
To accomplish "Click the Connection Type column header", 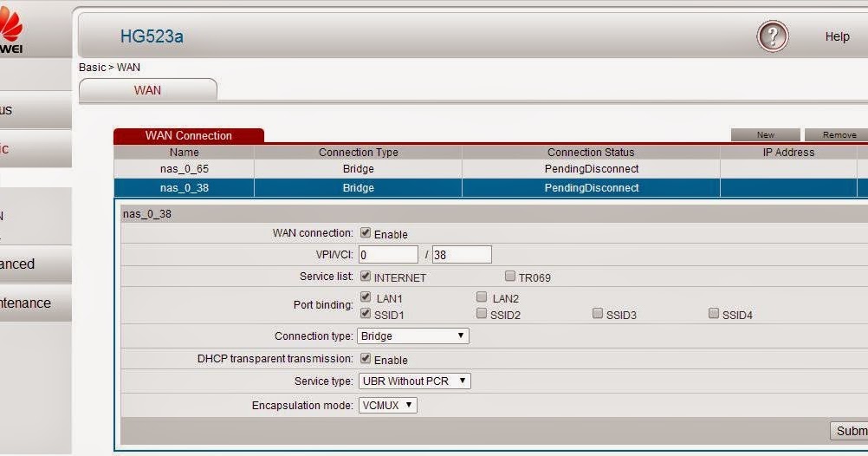I will tap(358, 153).
